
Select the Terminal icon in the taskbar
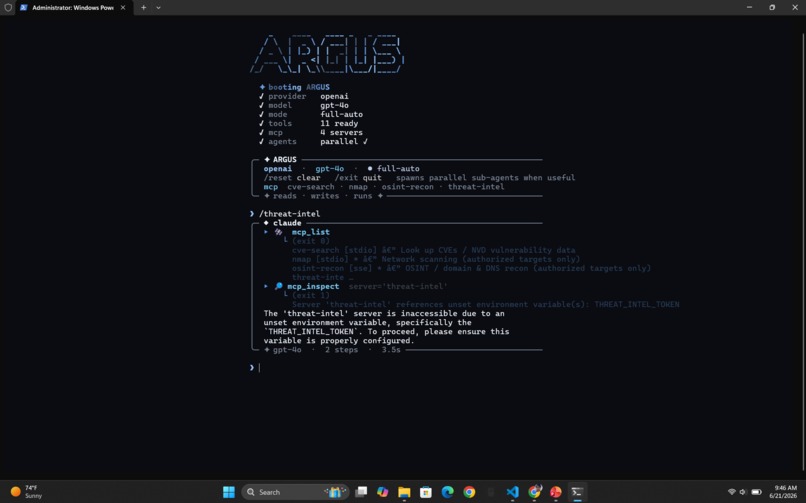tap(577, 492)
